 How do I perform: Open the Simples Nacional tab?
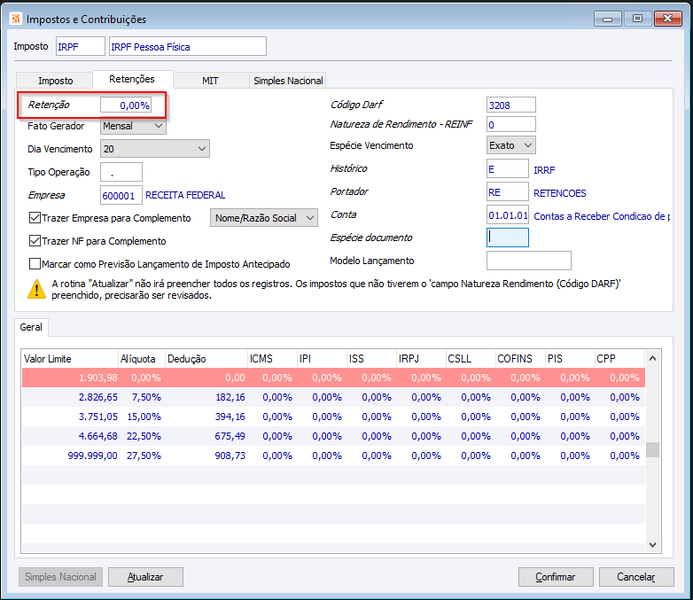click(288, 80)
